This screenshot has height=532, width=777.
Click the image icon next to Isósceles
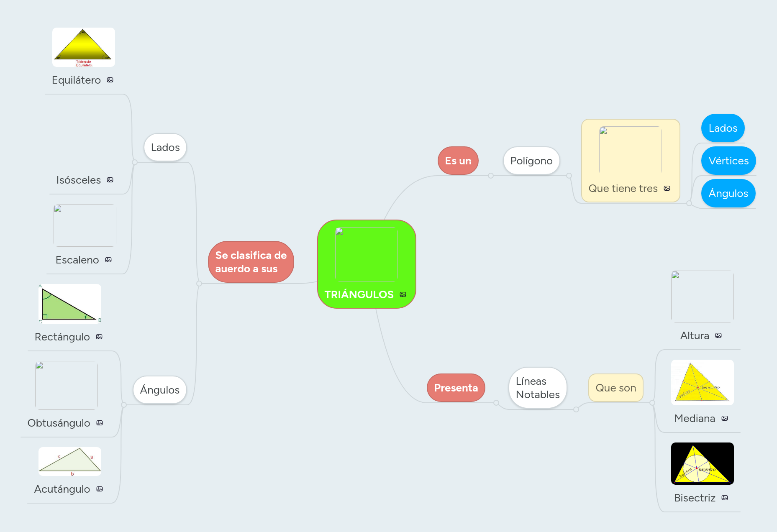[110, 180]
